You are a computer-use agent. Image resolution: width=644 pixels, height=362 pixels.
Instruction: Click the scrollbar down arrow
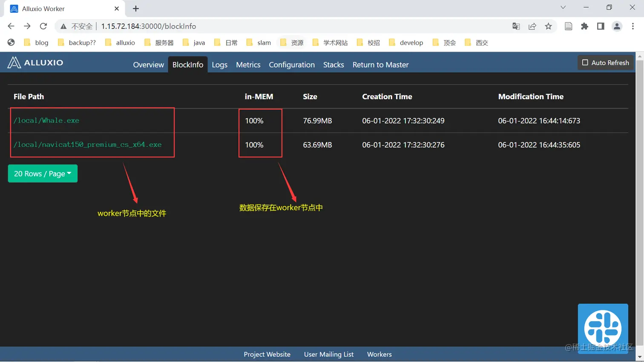640,357
